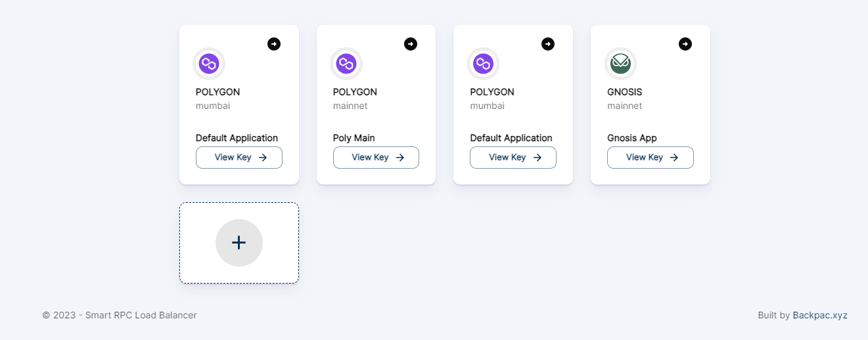Visit the Backpac.xyz link
The width and height of the screenshot is (868, 340).
[x=820, y=315]
